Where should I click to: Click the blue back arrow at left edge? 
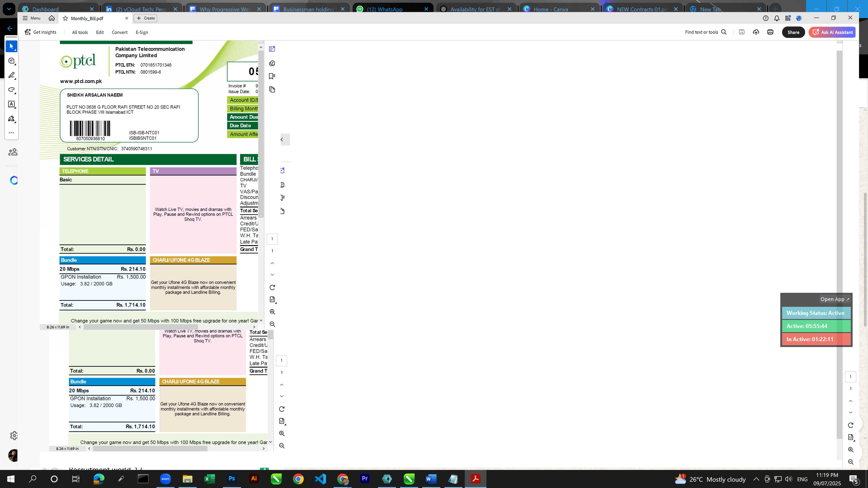(10, 28)
